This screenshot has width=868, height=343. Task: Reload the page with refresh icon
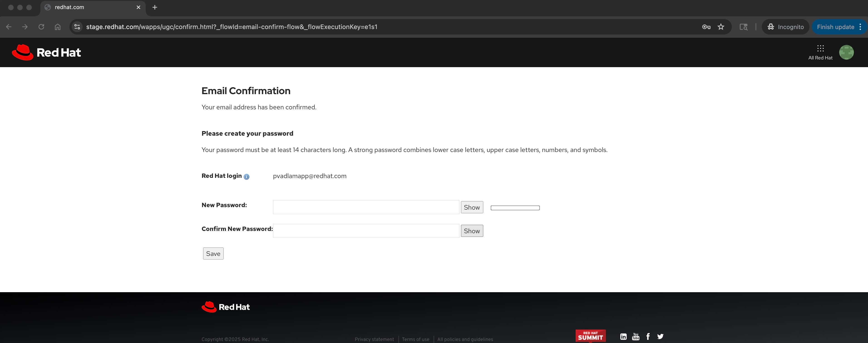[41, 27]
